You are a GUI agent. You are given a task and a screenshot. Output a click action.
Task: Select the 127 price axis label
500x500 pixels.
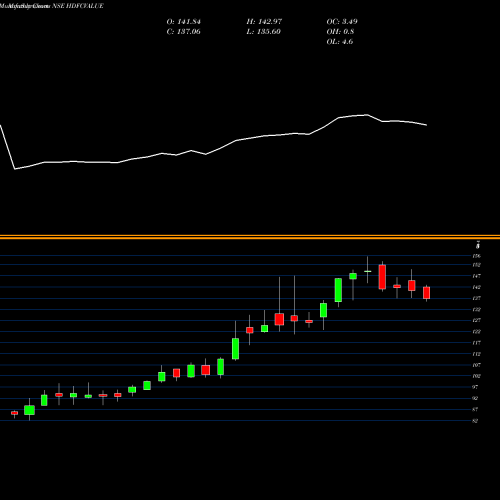pos(477,320)
